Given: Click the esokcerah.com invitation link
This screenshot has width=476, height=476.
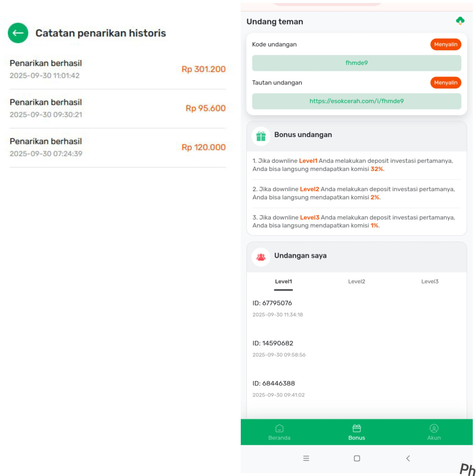Looking at the screenshot, I should (357, 101).
